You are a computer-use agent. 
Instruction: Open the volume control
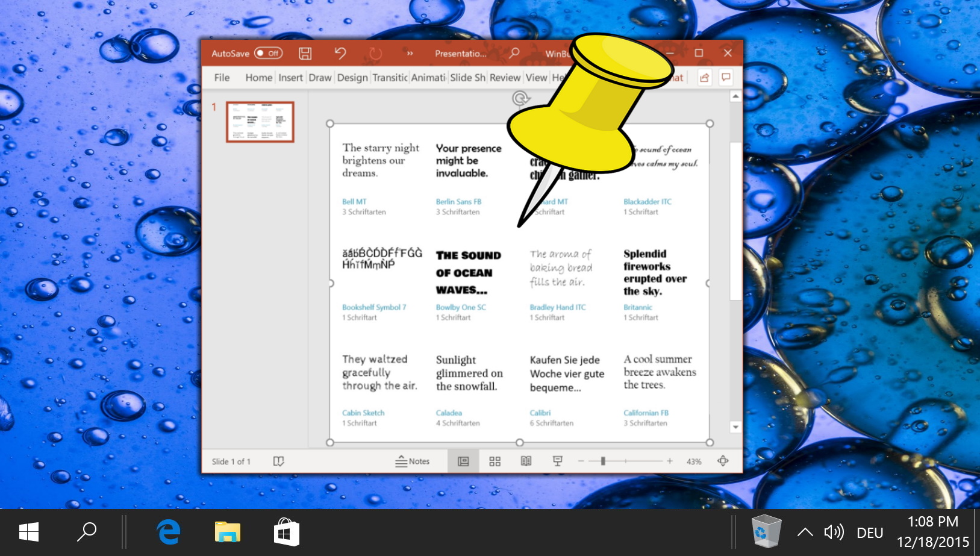[834, 533]
